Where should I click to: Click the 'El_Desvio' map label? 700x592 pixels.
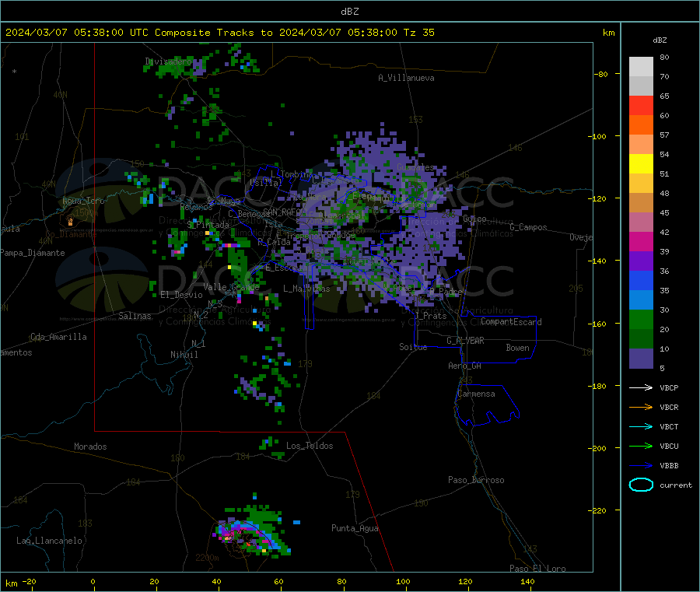click(181, 295)
